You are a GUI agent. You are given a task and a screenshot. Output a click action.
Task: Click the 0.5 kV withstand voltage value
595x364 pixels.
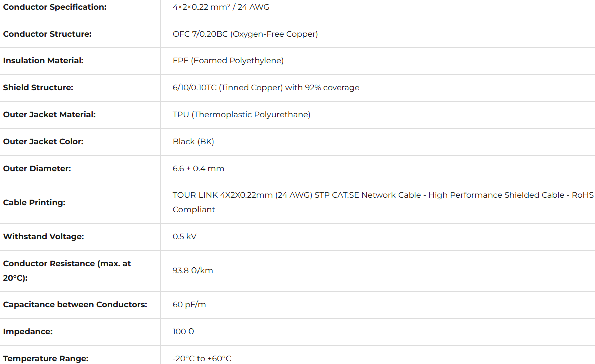[185, 237]
